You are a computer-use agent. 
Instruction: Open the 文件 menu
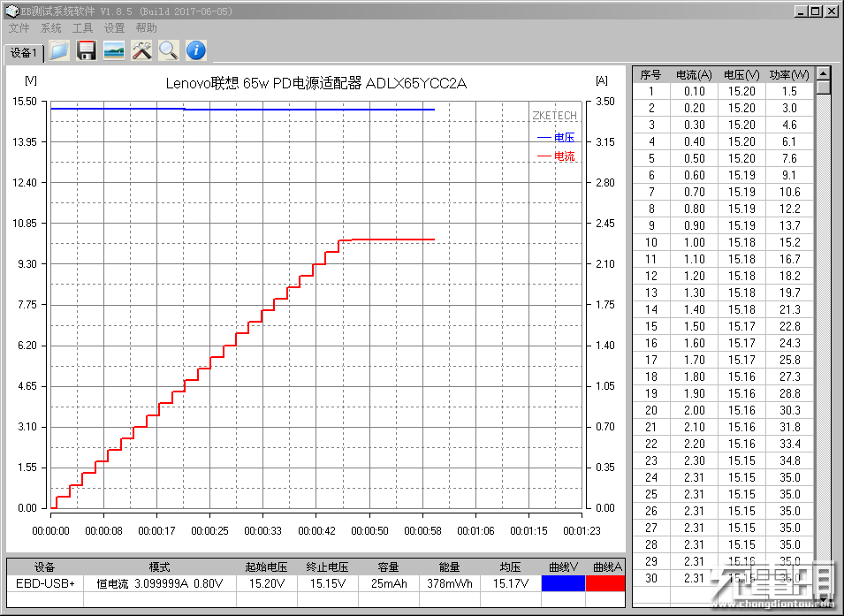click(19, 28)
